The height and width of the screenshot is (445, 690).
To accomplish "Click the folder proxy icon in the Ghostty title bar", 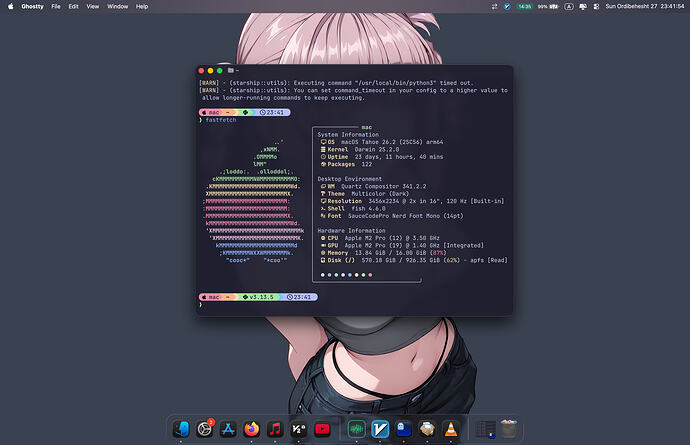I will click(231, 70).
